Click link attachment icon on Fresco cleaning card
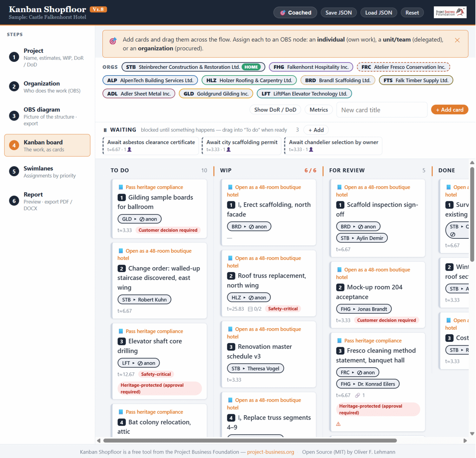476x458 pixels. pos(357,395)
